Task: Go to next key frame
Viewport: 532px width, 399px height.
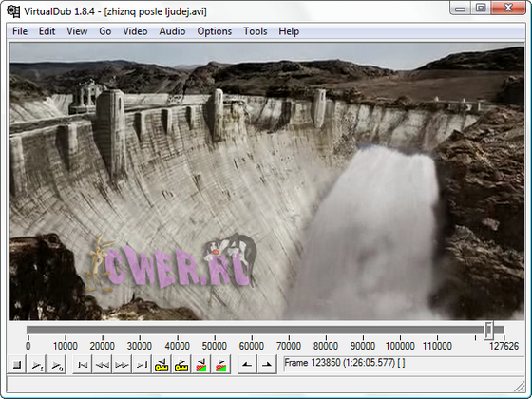Action: tap(181, 365)
